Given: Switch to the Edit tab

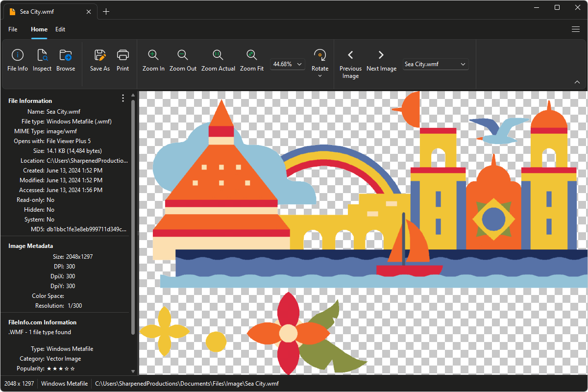Looking at the screenshot, I should point(60,29).
